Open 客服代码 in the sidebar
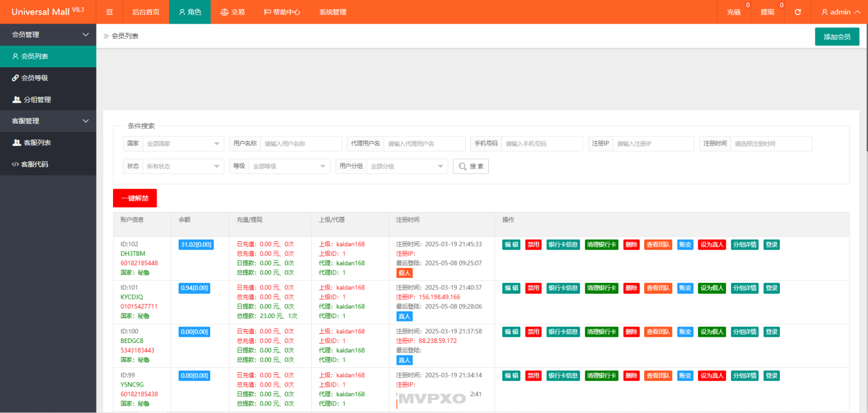Viewport: 868px width, 413px height. [x=48, y=164]
